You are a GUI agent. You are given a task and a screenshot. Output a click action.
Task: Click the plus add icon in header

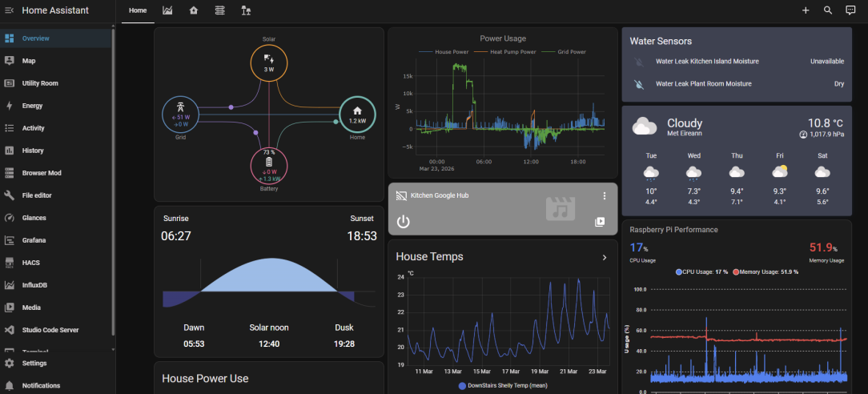point(806,10)
